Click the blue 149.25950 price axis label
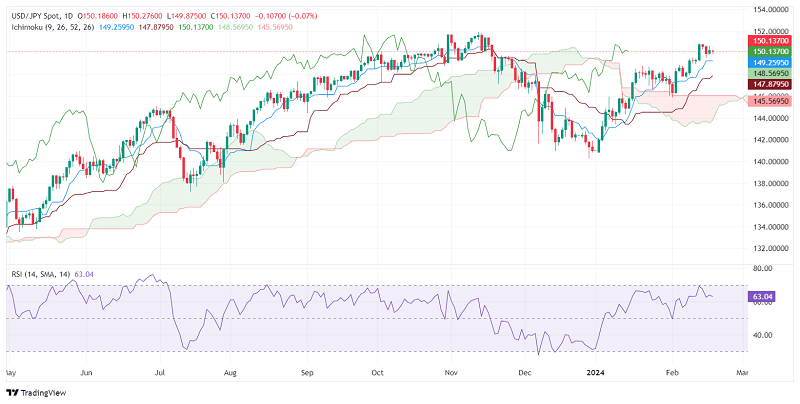 click(771, 62)
